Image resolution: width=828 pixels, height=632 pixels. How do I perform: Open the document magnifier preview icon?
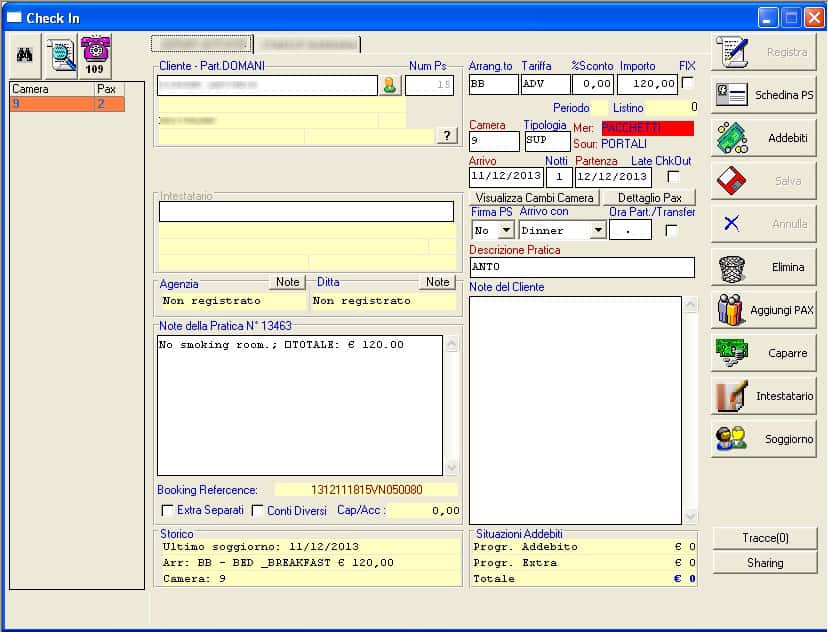click(61, 56)
